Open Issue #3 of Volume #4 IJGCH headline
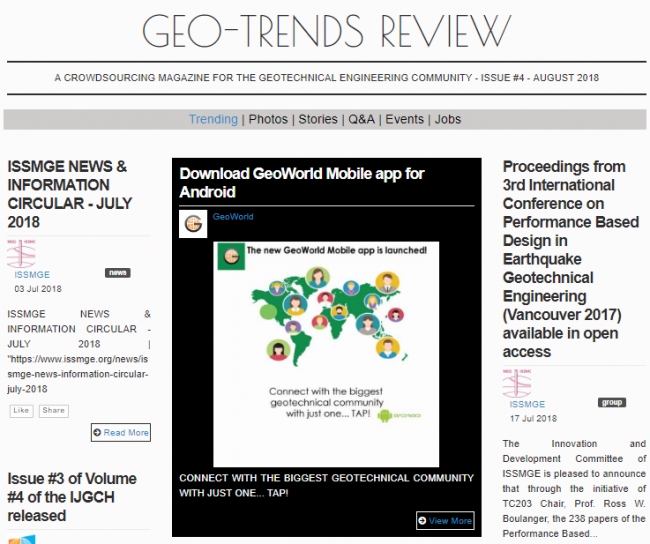 pos(72,497)
